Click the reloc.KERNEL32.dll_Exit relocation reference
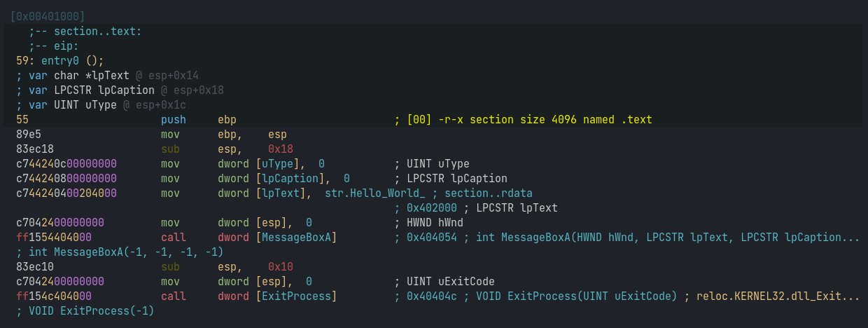This screenshot has width=868, height=328. point(778,296)
